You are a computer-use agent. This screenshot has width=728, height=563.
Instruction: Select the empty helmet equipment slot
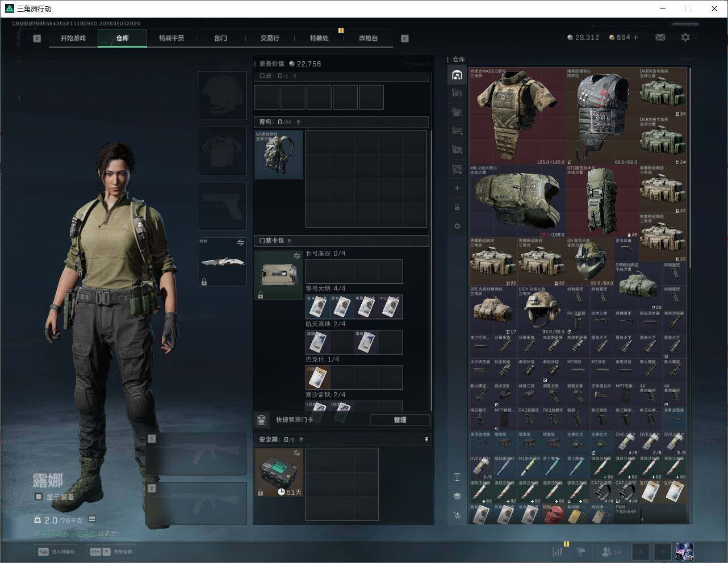tap(223, 95)
